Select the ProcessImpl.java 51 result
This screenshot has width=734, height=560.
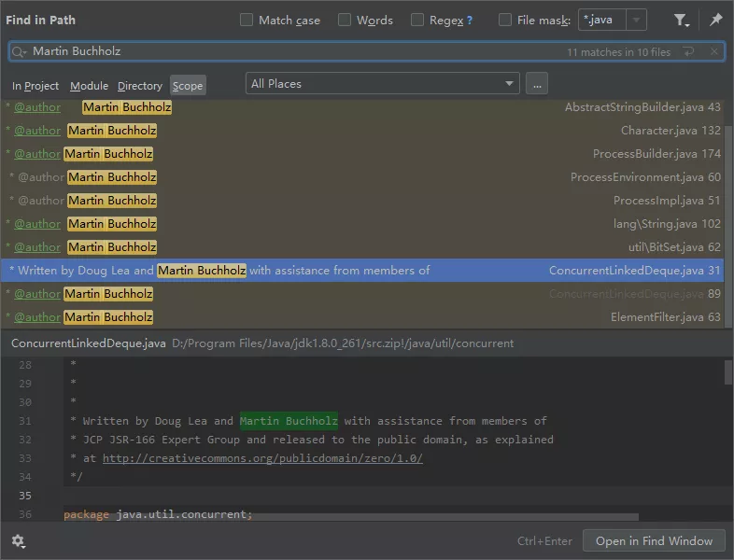(362, 201)
